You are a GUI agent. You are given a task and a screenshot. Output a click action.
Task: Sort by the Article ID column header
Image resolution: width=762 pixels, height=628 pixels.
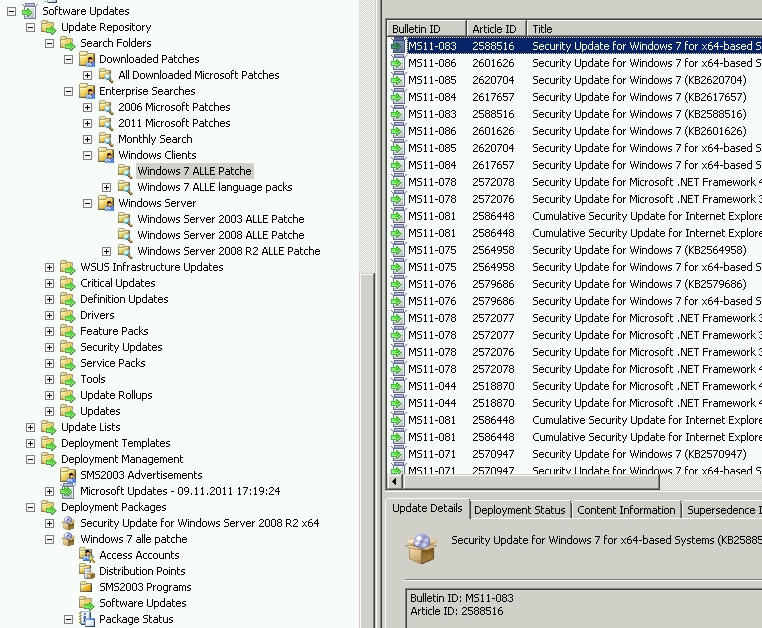496,29
